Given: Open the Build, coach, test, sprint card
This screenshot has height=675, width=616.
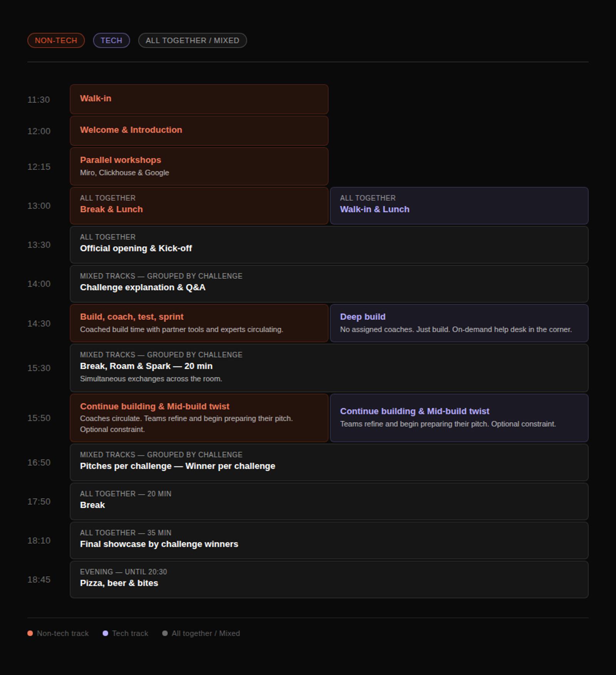Looking at the screenshot, I should pos(199,323).
